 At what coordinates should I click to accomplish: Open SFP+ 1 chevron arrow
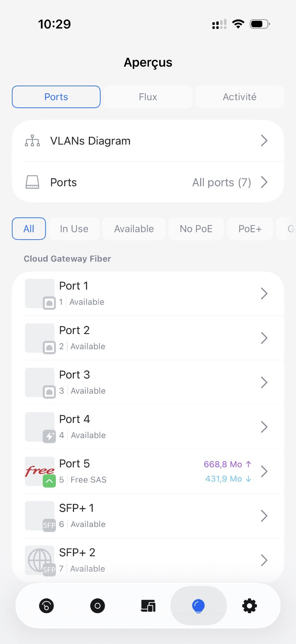pyautogui.click(x=264, y=515)
